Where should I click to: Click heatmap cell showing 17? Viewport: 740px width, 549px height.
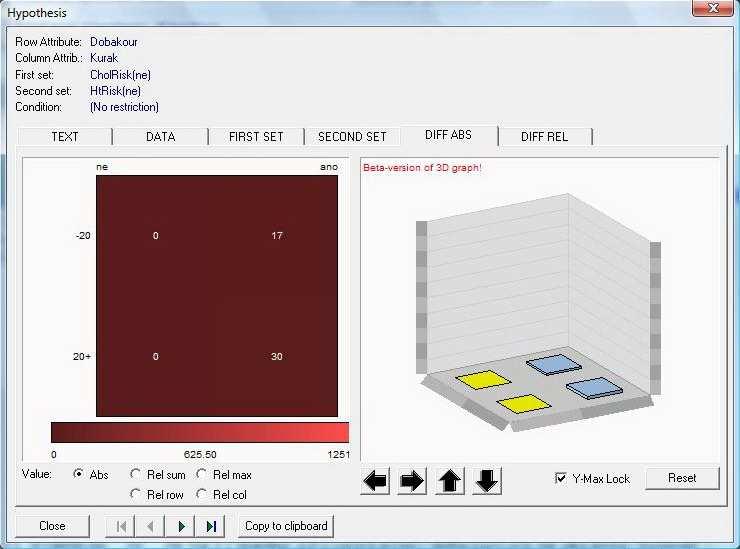pos(277,236)
